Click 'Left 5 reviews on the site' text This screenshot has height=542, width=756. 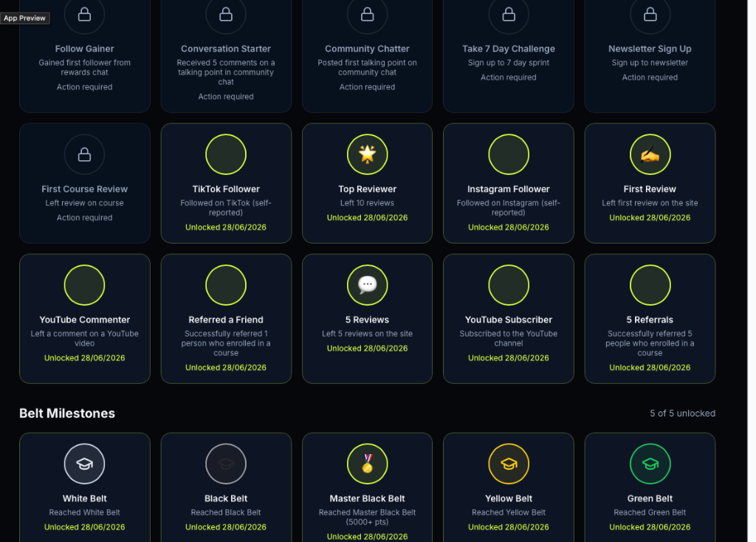pyautogui.click(x=368, y=334)
